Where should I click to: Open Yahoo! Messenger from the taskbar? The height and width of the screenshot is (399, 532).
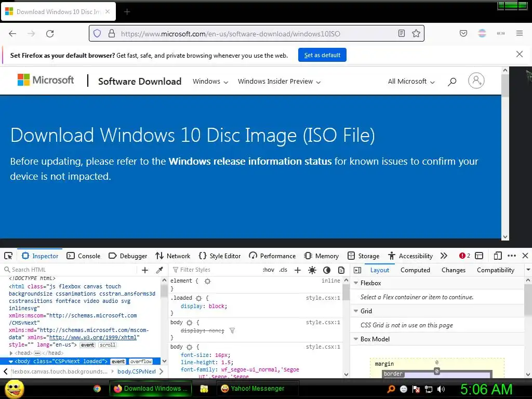coord(257,389)
